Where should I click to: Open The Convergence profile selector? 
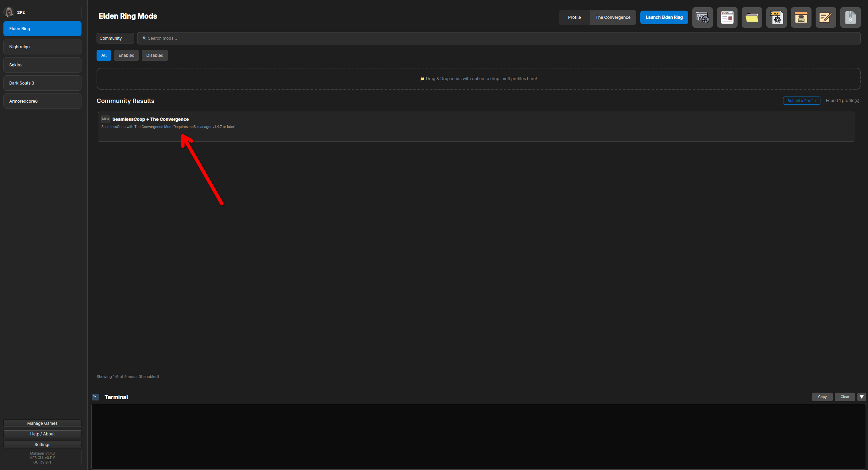point(613,17)
